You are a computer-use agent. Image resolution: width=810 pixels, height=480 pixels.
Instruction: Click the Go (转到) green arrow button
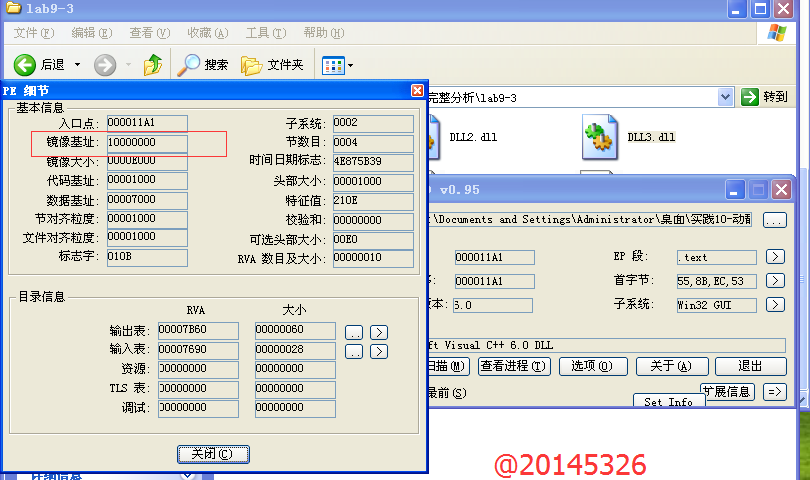click(x=765, y=97)
